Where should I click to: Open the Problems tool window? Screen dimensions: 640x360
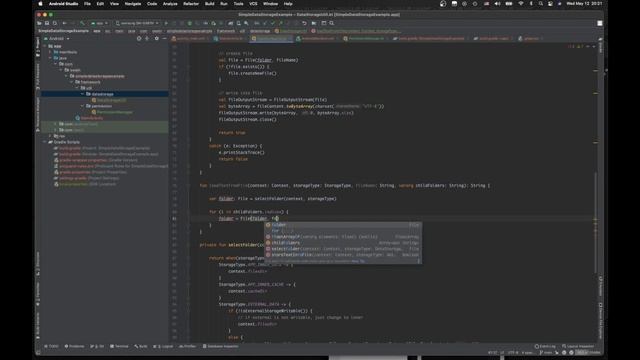[74, 346]
